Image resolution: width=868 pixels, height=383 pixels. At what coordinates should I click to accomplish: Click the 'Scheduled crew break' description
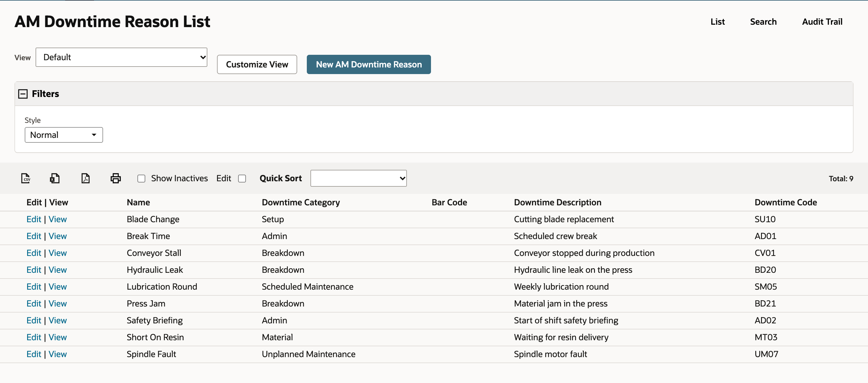tap(555, 236)
